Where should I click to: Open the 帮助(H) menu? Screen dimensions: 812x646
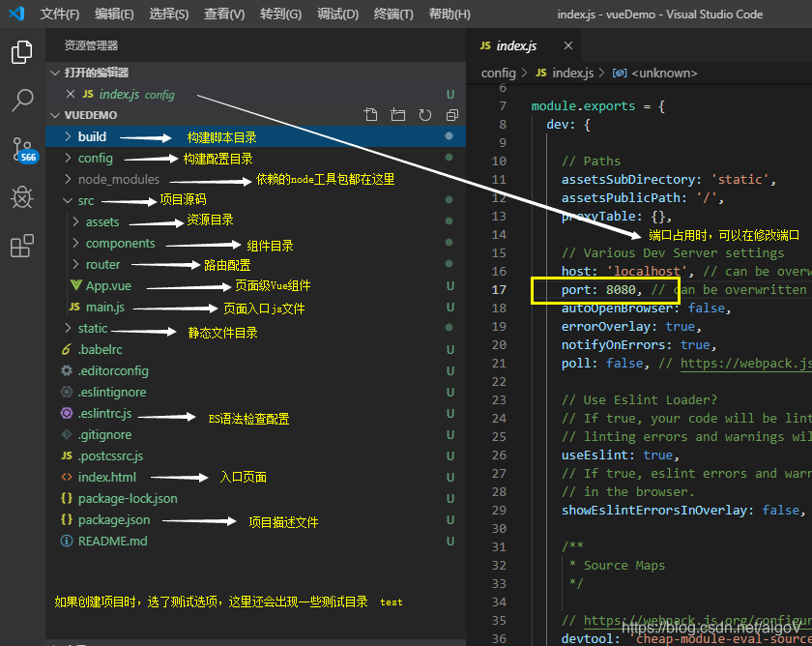click(449, 14)
